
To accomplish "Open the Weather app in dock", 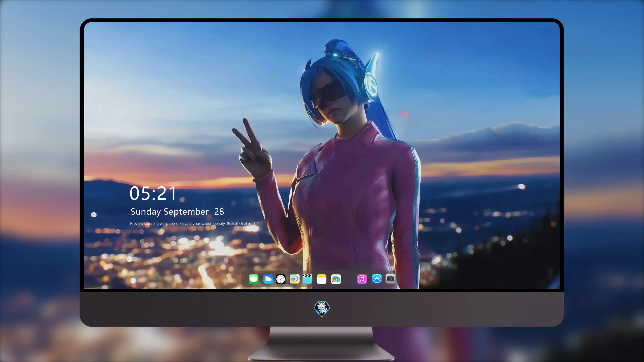I will 268,279.
